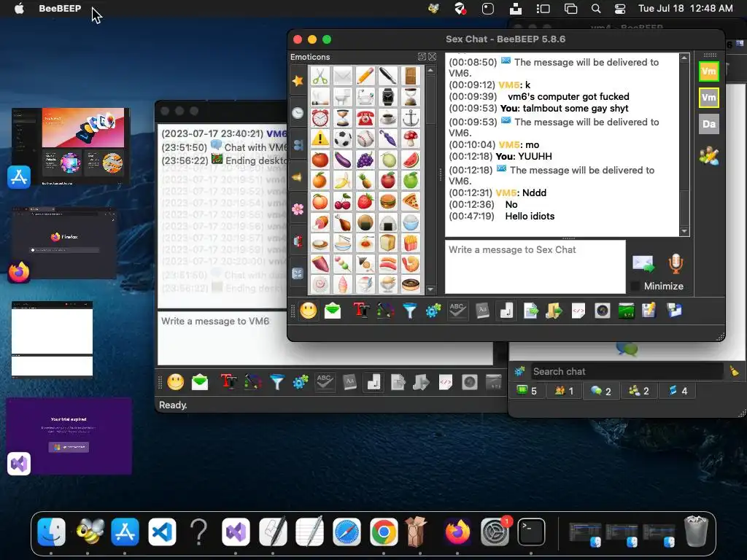Switch to horn objects emoticon tab

coord(298,177)
